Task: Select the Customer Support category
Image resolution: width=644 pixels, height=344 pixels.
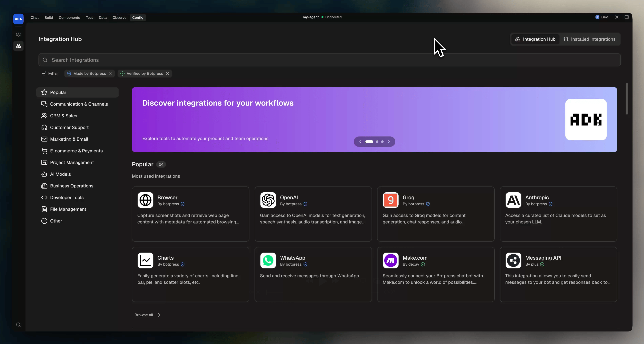Action: tap(78, 127)
